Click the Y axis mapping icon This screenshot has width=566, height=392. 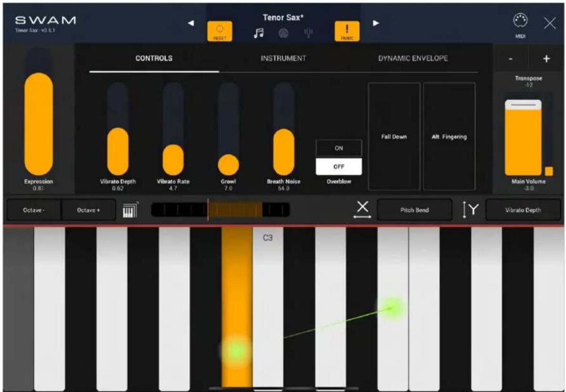(471, 210)
